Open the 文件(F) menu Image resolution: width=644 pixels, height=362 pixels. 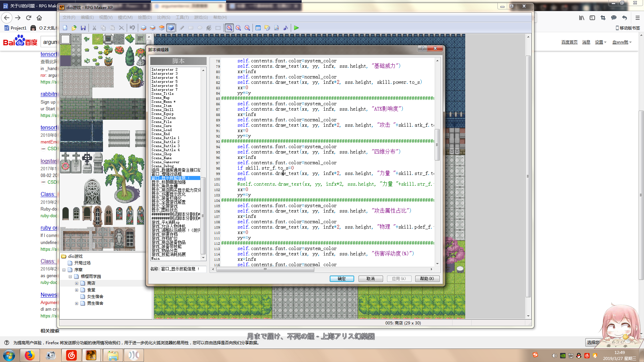click(x=69, y=17)
